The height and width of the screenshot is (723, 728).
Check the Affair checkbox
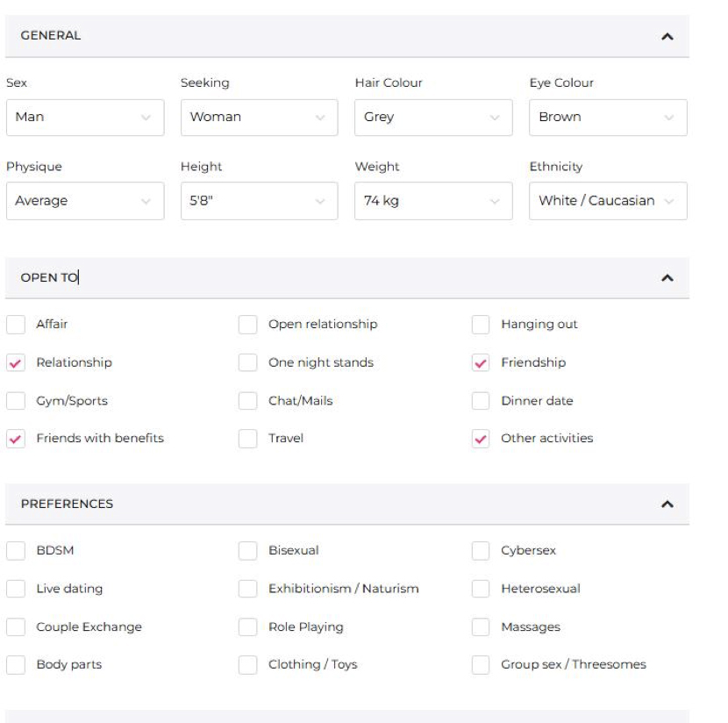click(x=16, y=325)
